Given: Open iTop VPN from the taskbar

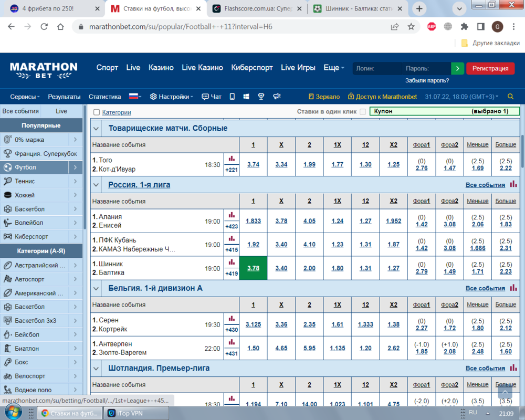Looking at the screenshot, I should tap(136, 413).
